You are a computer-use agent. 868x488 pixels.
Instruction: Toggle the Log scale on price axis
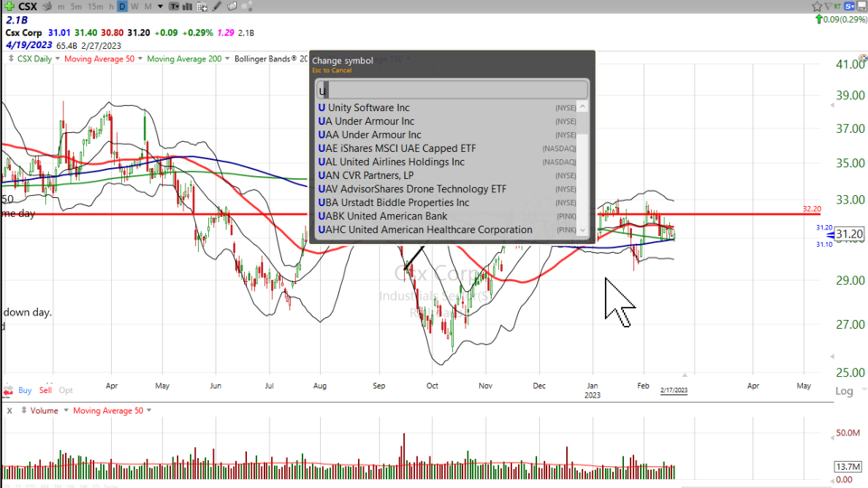tap(844, 390)
